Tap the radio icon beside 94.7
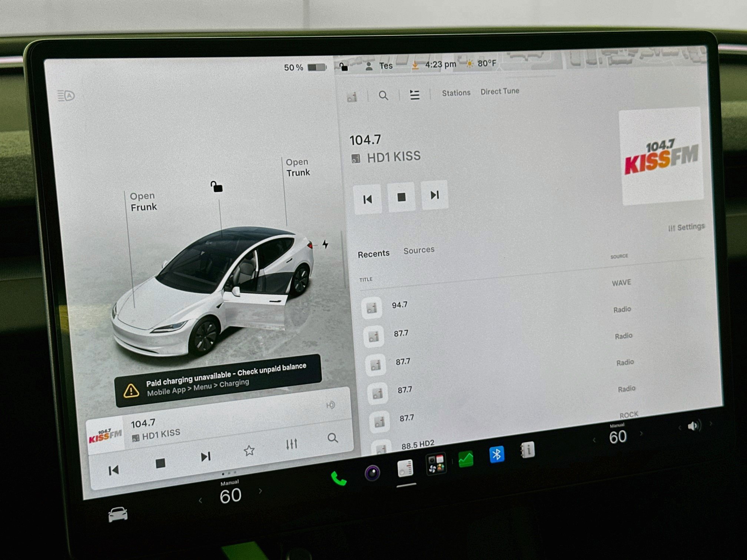Screen dimensions: 747x560 (372, 308)
